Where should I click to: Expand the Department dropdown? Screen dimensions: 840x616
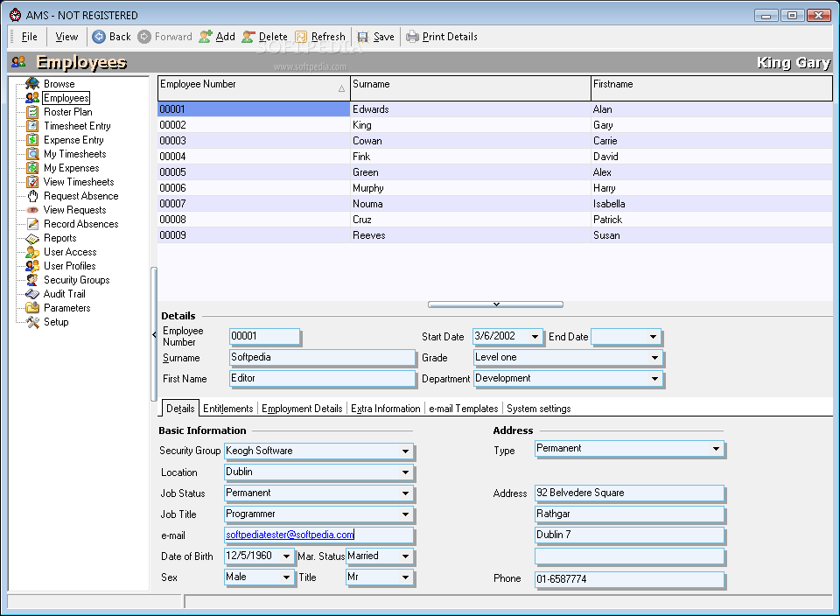coord(654,378)
